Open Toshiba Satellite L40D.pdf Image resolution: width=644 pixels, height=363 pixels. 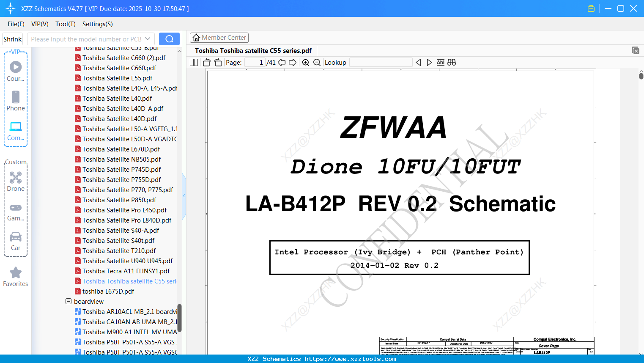coord(115,119)
